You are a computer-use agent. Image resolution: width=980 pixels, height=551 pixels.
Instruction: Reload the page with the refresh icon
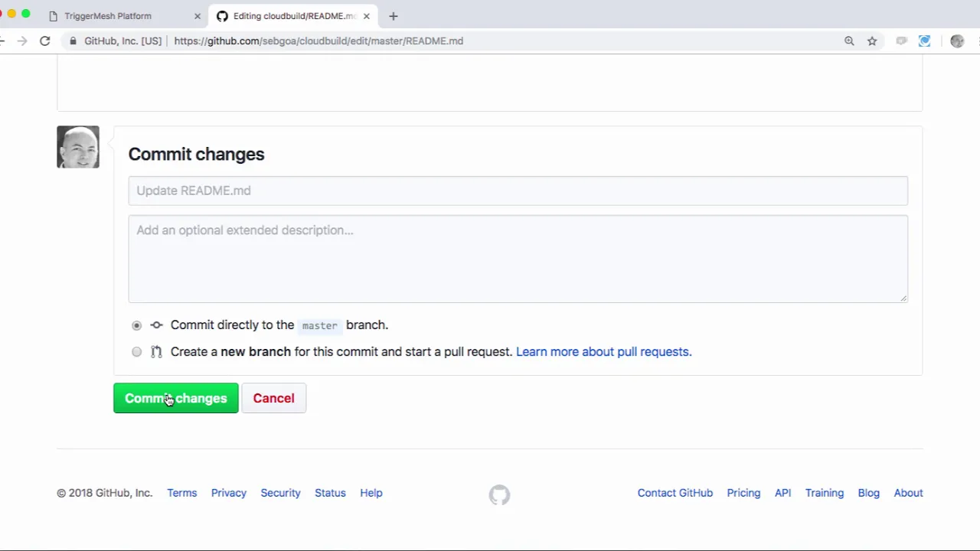tap(45, 41)
